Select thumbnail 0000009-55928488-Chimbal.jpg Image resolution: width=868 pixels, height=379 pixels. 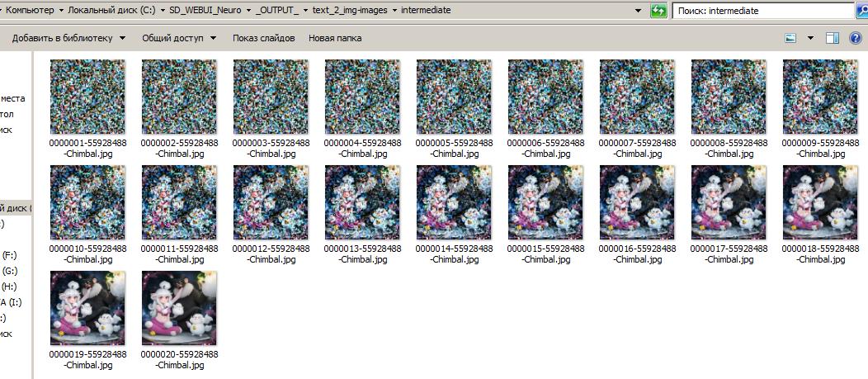click(x=820, y=97)
